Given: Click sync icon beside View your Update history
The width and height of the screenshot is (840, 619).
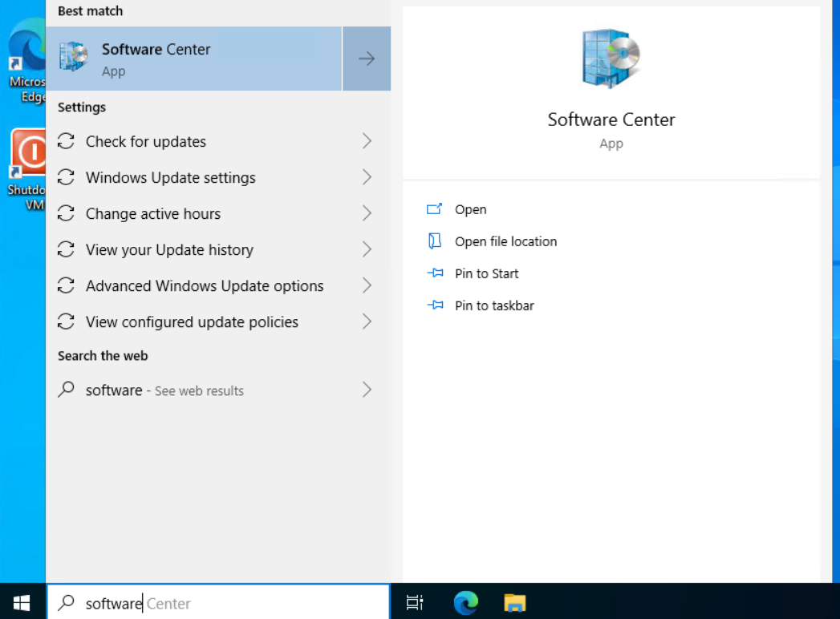Looking at the screenshot, I should coord(66,249).
